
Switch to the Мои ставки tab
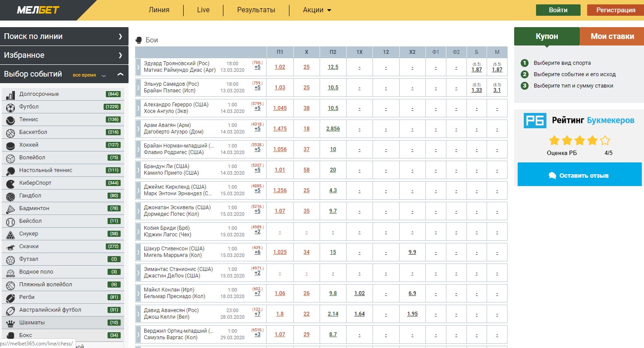tap(612, 36)
